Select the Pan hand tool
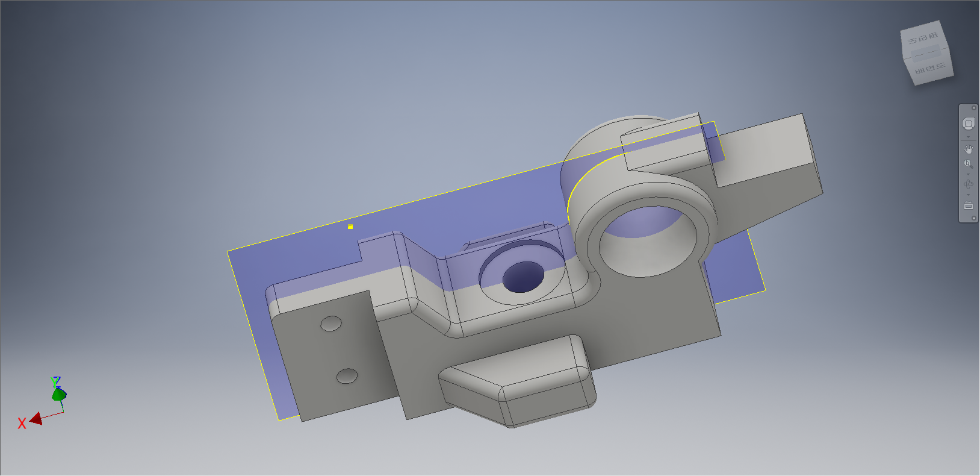This screenshot has height=476, width=980. [968, 149]
